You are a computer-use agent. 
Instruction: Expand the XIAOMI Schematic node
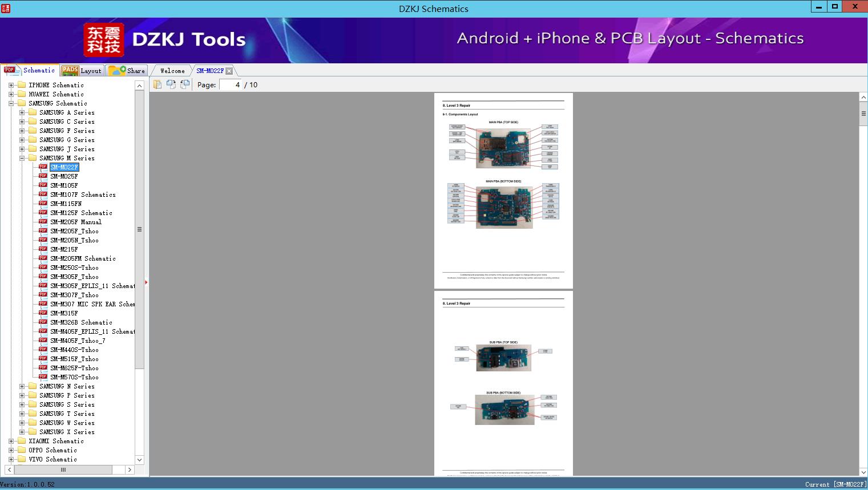pos(11,441)
